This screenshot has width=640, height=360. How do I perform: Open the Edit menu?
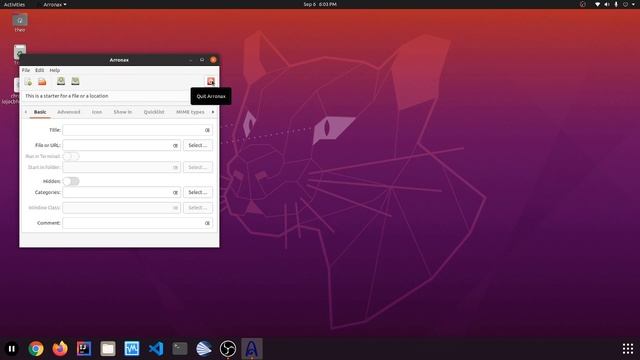39,70
